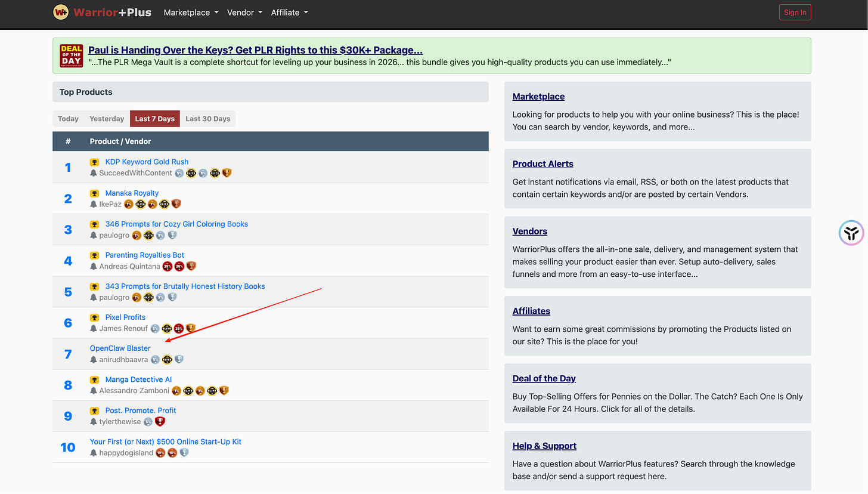Screen dimensions: 868x494
Task: Click the Help & Support sidebar link
Action: coord(544,446)
